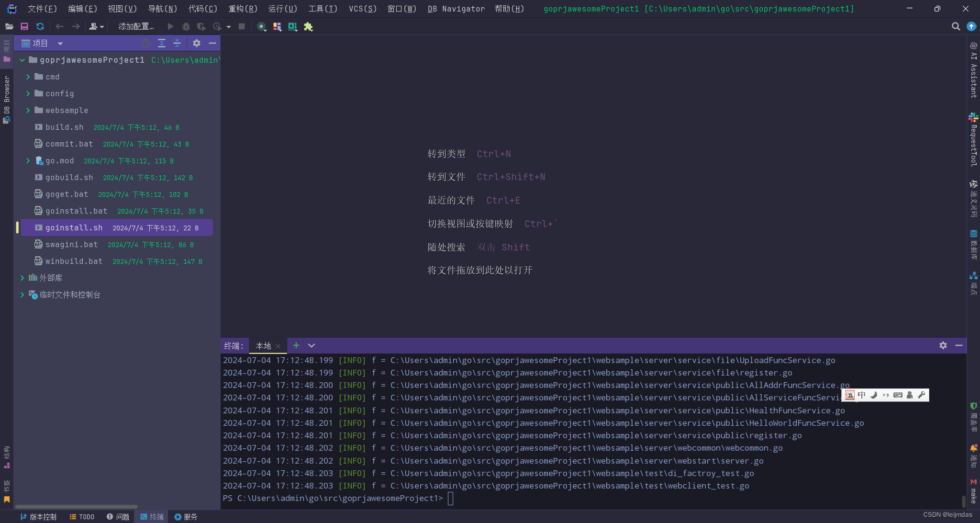Viewport: 980px width, 523px height.
Task: Open the terminal tabs dropdown chevron
Action: (312, 345)
